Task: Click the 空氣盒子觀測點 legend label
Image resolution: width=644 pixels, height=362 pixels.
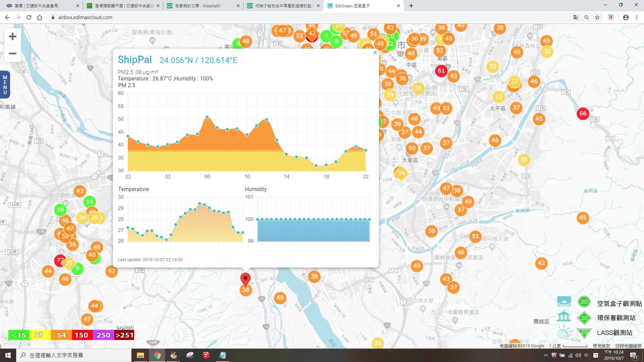Action: 619,303
